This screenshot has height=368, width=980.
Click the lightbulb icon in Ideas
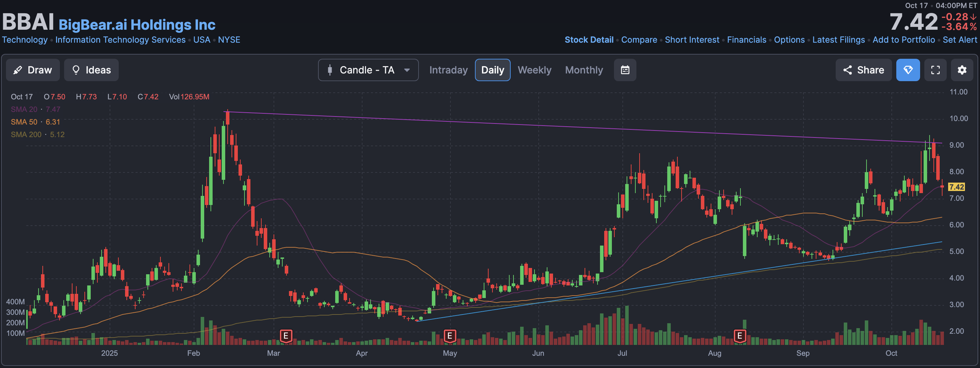pos(76,70)
